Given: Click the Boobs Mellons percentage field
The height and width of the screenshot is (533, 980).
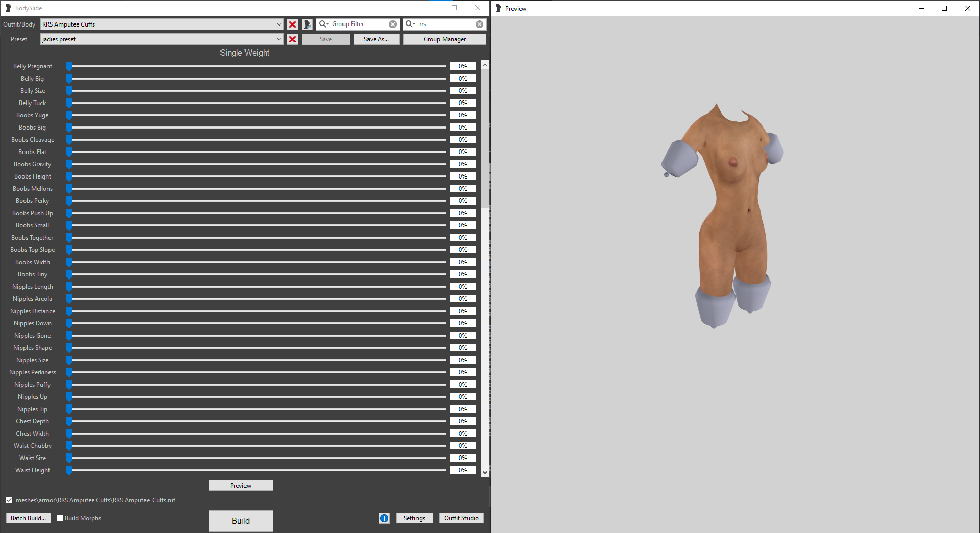Looking at the screenshot, I should click(x=463, y=189).
